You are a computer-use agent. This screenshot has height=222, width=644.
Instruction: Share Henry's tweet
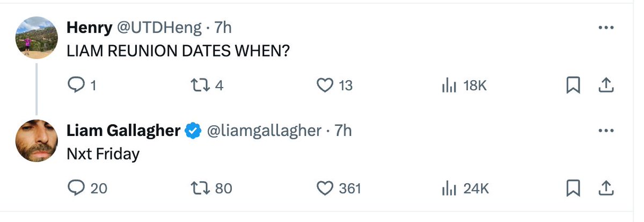[605, 85]
